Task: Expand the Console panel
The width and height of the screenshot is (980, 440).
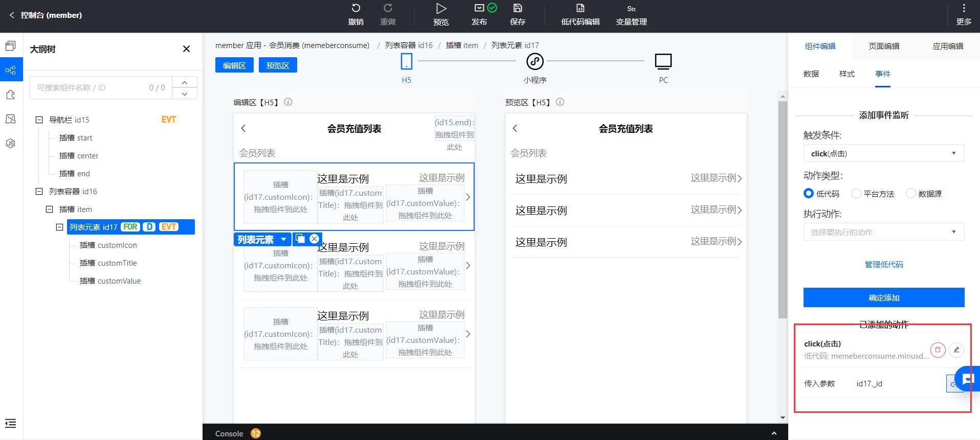Action: click(x=774, y=433)
